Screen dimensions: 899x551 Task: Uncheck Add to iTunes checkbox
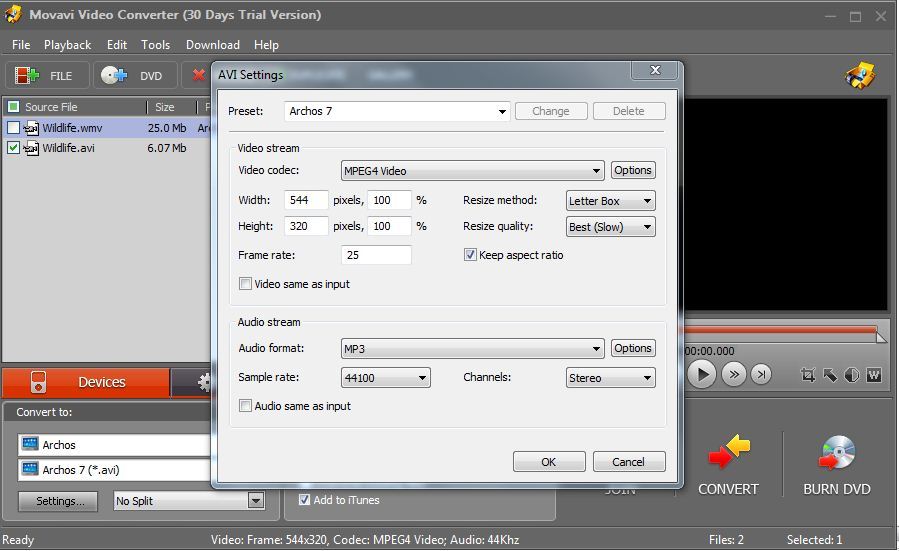tap(304, 499)
